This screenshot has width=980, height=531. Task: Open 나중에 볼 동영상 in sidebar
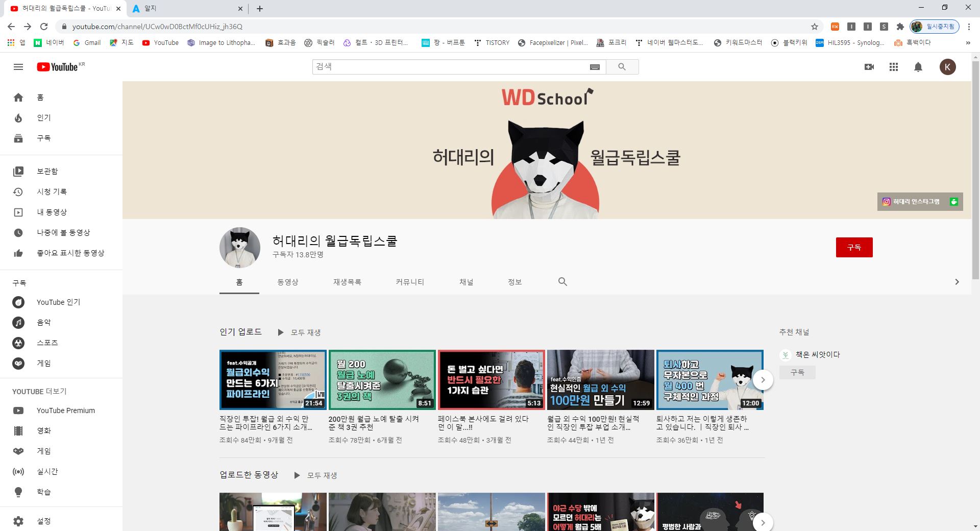pos(61,232)
